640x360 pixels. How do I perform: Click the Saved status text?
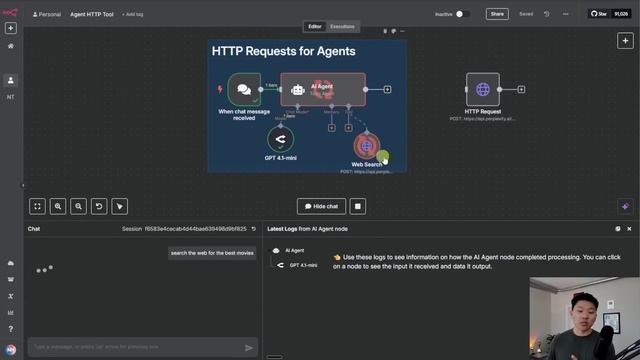[x=526, y=14]
